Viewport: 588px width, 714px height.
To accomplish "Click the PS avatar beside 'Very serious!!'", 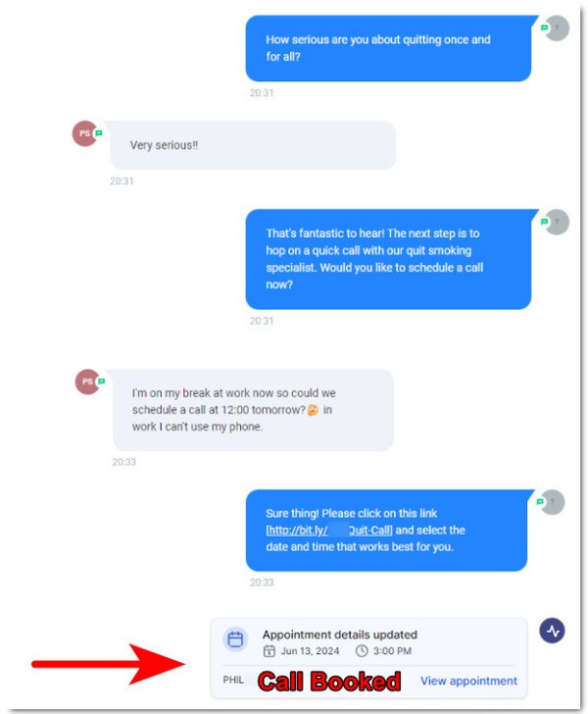I will (84, 133).
